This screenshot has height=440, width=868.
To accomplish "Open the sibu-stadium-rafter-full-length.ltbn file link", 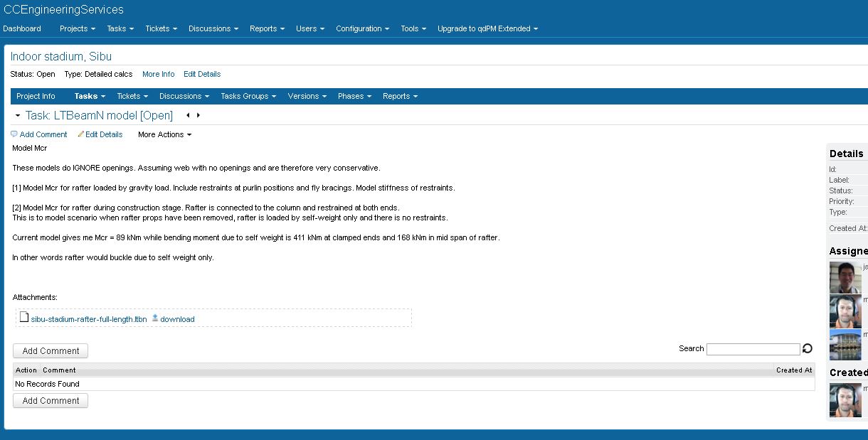I will coord(89,319).
